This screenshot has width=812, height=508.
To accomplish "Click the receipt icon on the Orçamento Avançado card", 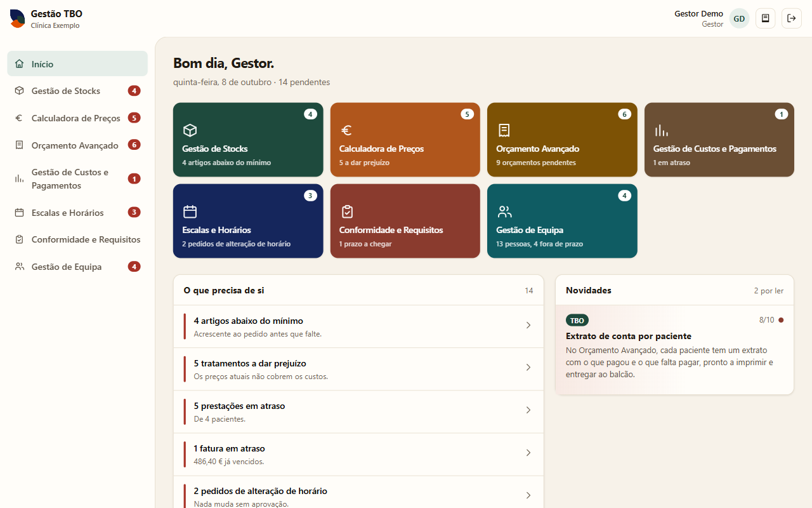I will pyautogui.click(x=504, y=130).
